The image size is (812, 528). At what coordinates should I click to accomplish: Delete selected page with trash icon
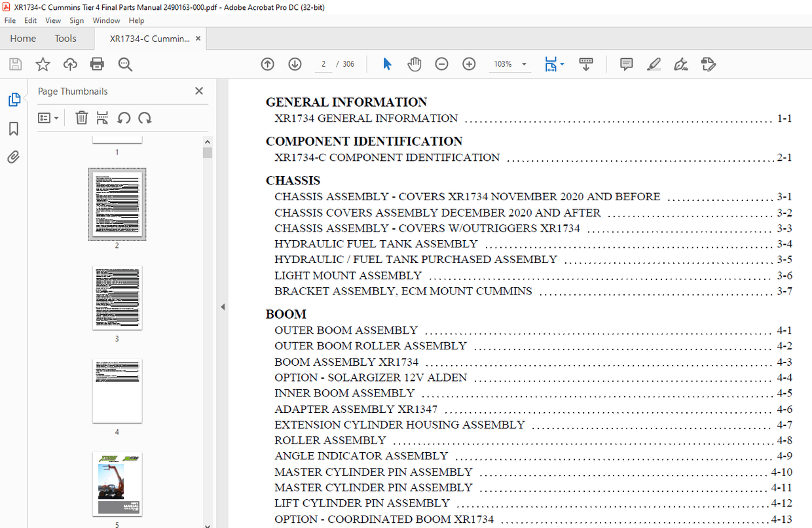point(81,118)
